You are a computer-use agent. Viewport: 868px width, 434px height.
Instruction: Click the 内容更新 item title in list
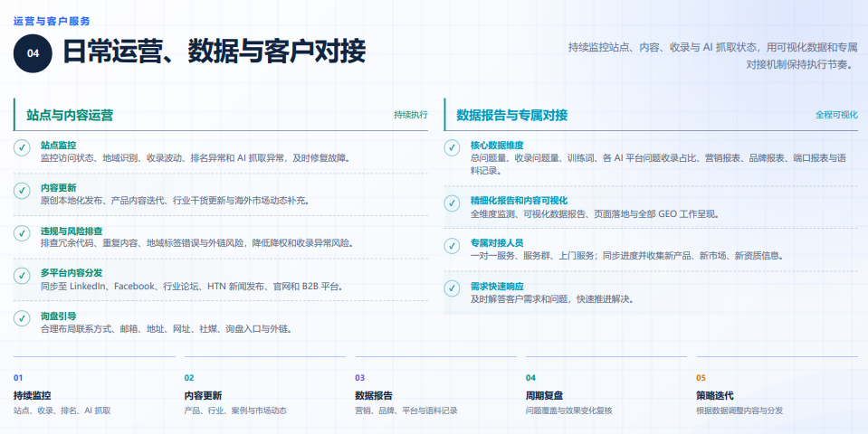click(59, 188)
